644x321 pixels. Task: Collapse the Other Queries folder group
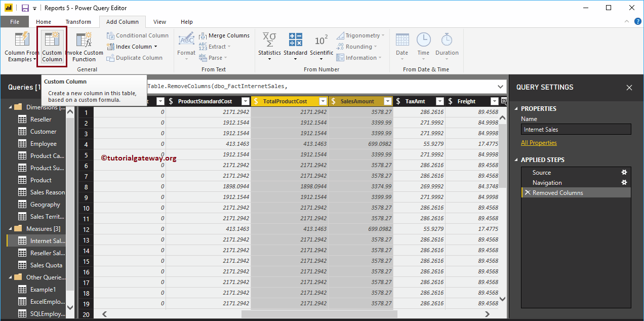coord(11,277)
